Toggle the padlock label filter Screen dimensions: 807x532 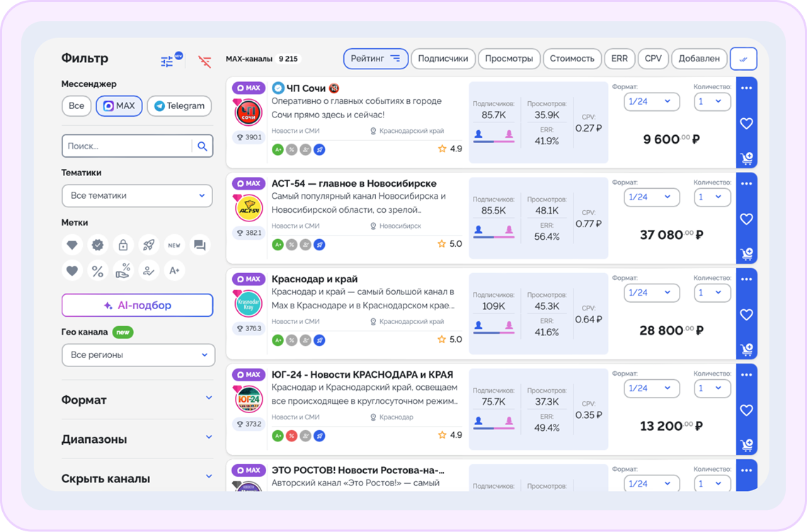(x=123, y=245)
